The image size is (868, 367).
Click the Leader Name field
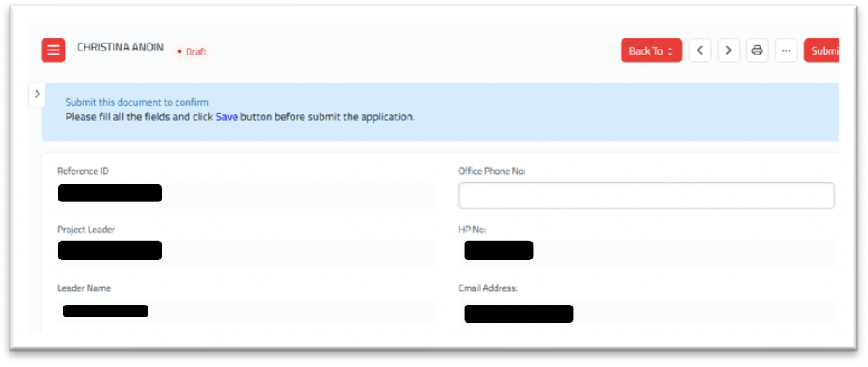point(246,312)
